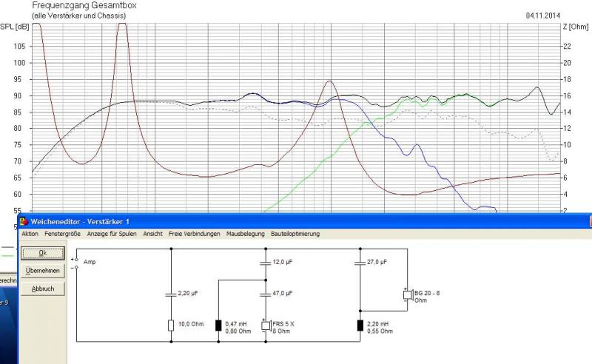Viewport: 592px width, 364px height.
Task: Open the Ansicht menu
Action: tap(152, 234)
